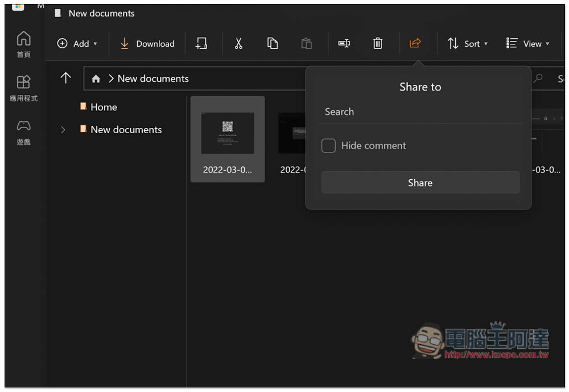Open the View dropdown
Viewport: 569px width, 392px height.
click(x=528, y=44)
